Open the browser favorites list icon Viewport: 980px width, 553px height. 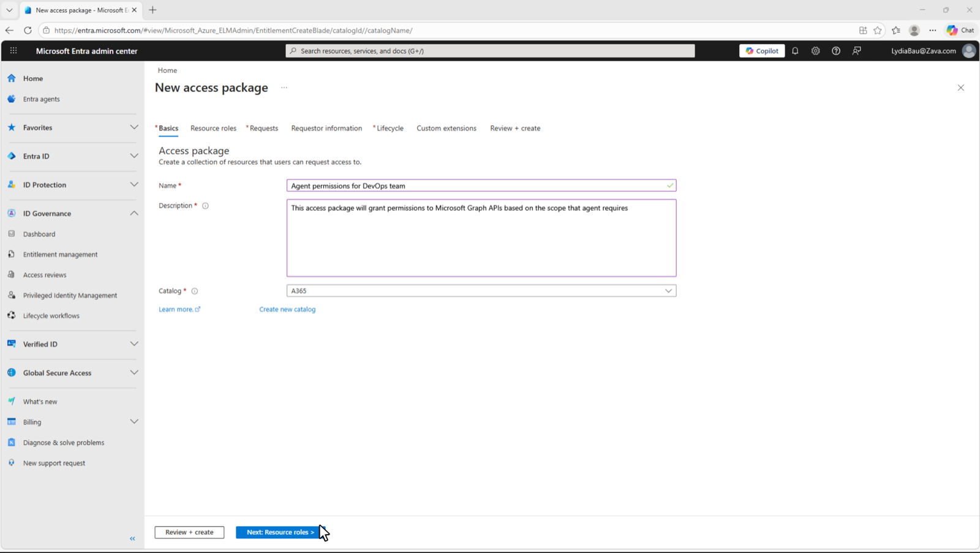coord(896,30)
